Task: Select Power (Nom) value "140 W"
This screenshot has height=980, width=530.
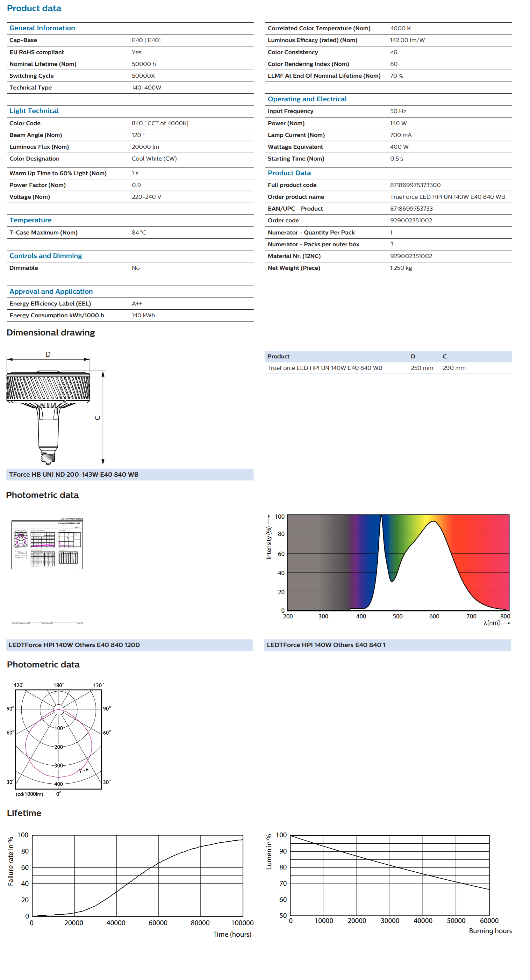Action: click(x=398, y=123)
